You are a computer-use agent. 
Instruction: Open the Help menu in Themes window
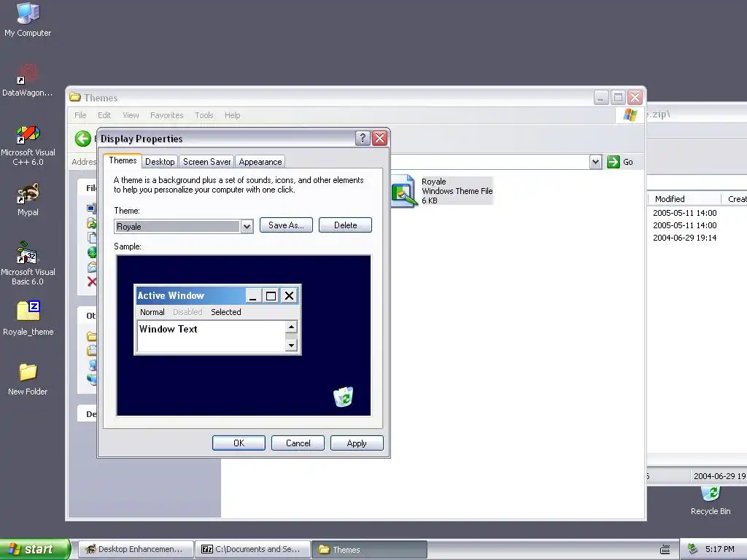click(x=233, y=115)
